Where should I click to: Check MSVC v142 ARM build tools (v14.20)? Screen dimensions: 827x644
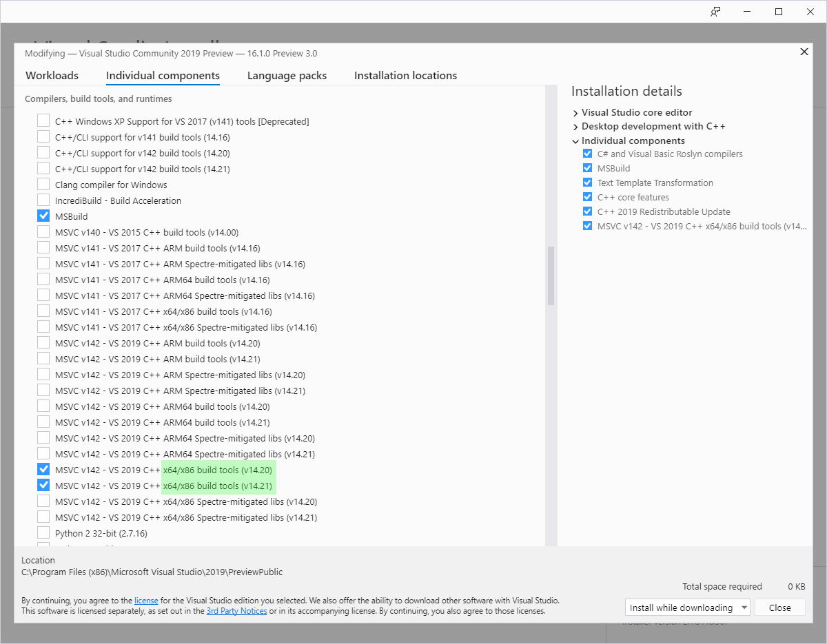tap(43, 343)
